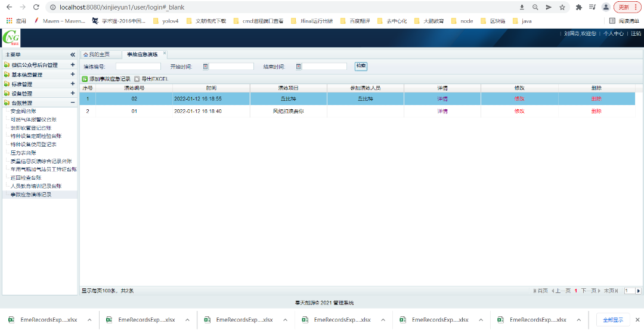
Task: Click the 演练编号 input field
Action: coord(138,67)
